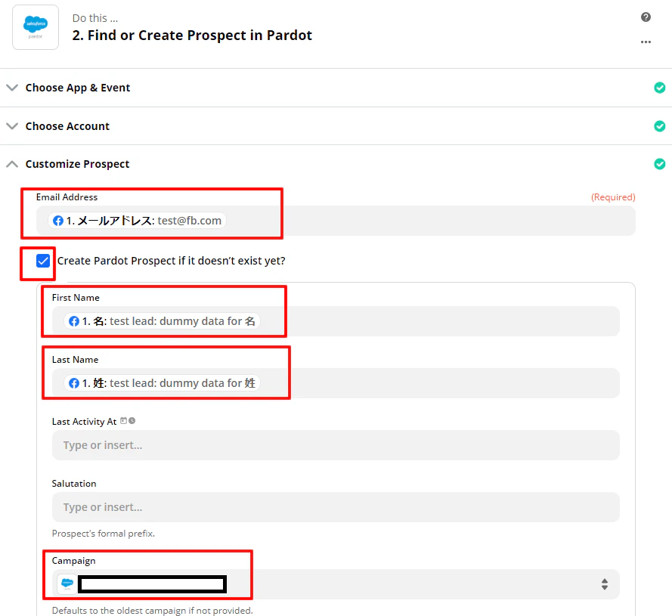The height and width of the screenshot is (616, 672).
Task: Click the step title to rename it
Action: tap(192, 35)
